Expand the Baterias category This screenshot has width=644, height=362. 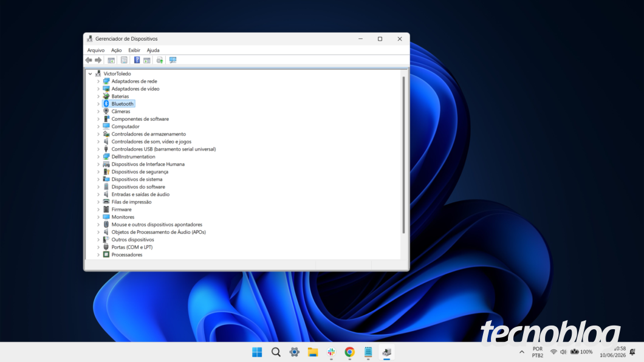(x=98, y=97)
